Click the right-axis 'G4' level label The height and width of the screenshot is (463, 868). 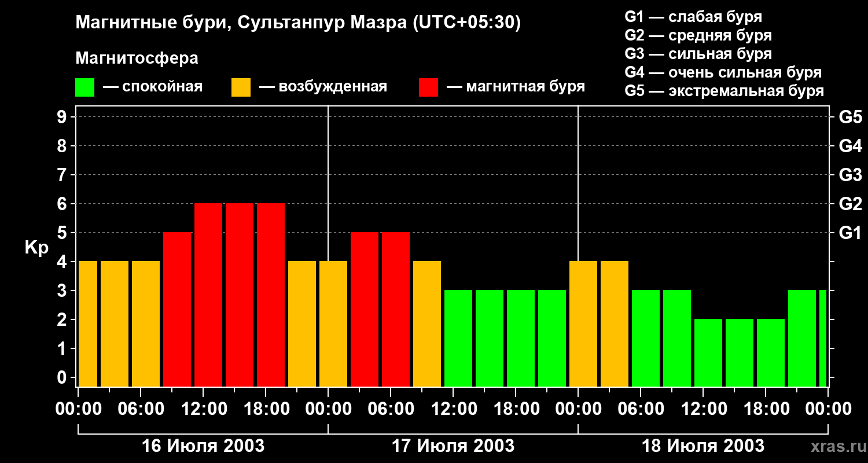(851, 146)
